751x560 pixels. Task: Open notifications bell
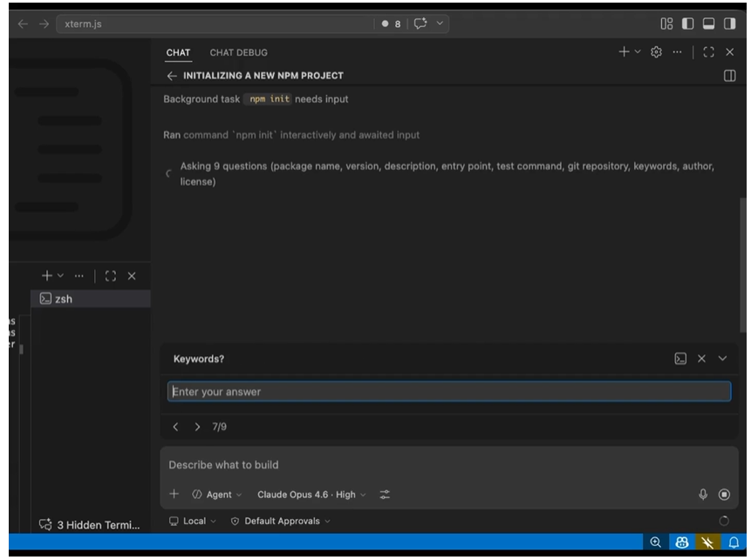(734, 543)
